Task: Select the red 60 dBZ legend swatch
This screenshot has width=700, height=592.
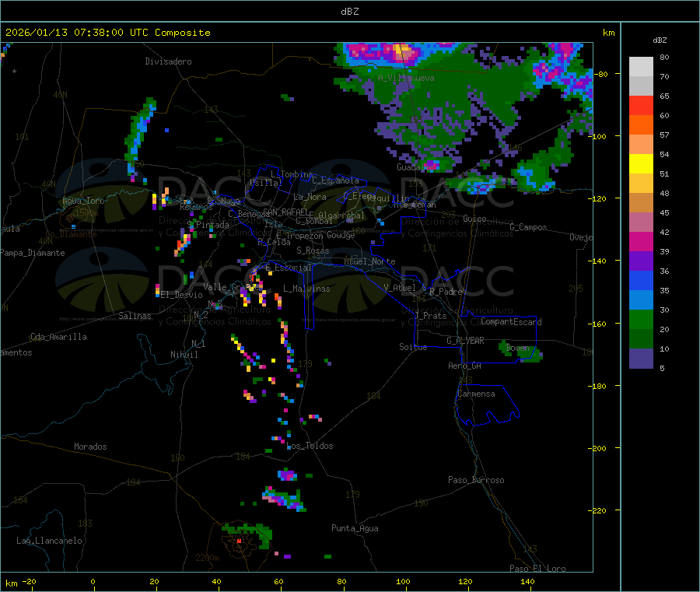Action: tap(641, 106)
